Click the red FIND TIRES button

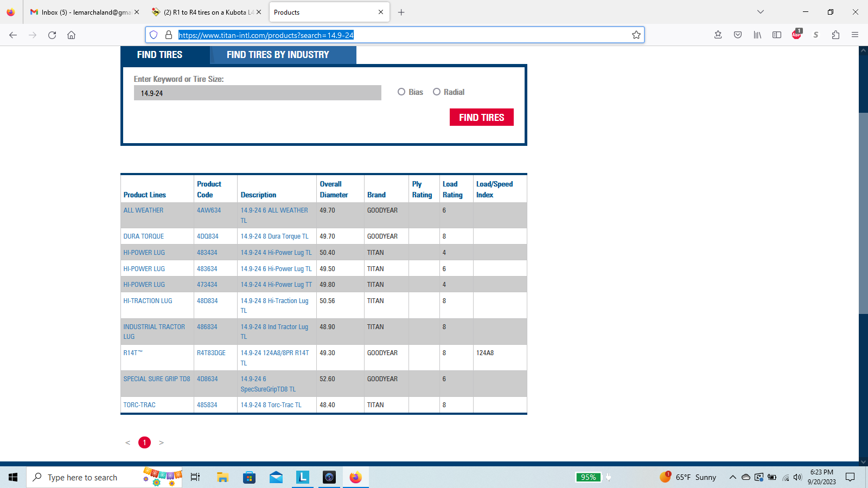tap(482, 117)
